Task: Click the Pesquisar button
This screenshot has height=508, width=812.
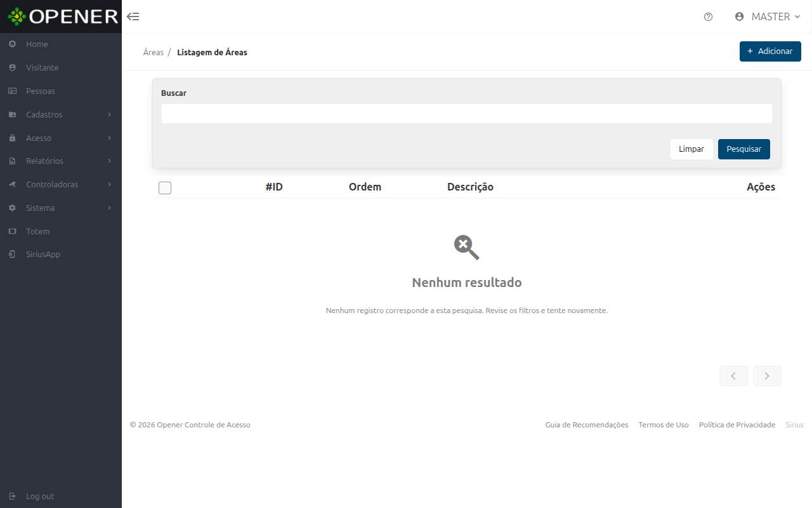Action: coord(744,149)
